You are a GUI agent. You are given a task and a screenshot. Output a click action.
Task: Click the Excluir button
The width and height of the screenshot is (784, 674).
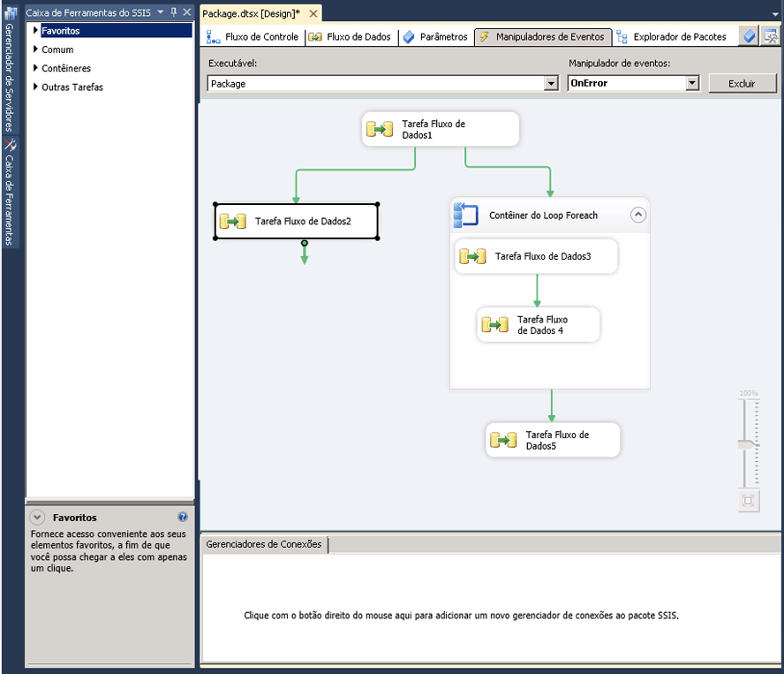click(742, 83)
